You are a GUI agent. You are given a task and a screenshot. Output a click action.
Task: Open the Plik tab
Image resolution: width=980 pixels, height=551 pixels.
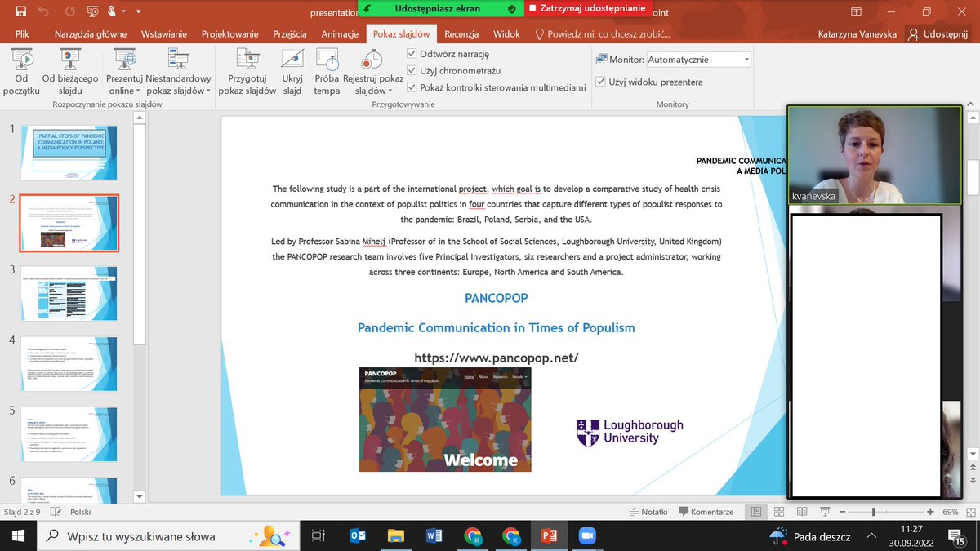coord(22,34)
